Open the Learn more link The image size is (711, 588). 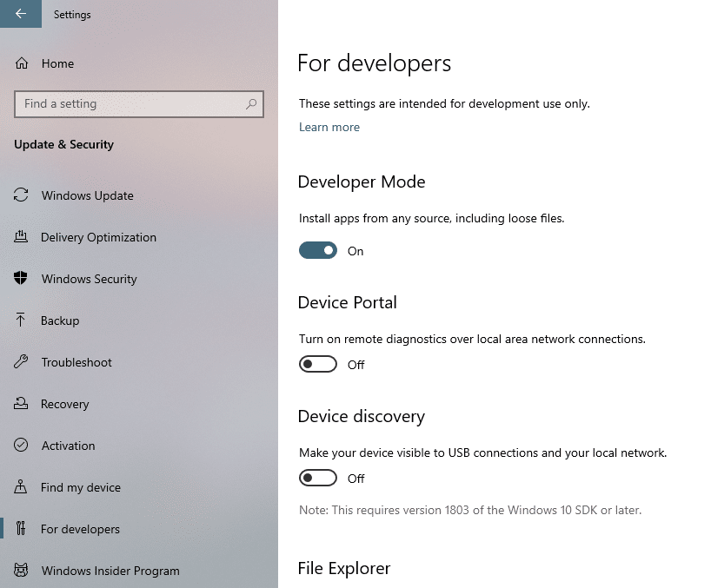329,127
